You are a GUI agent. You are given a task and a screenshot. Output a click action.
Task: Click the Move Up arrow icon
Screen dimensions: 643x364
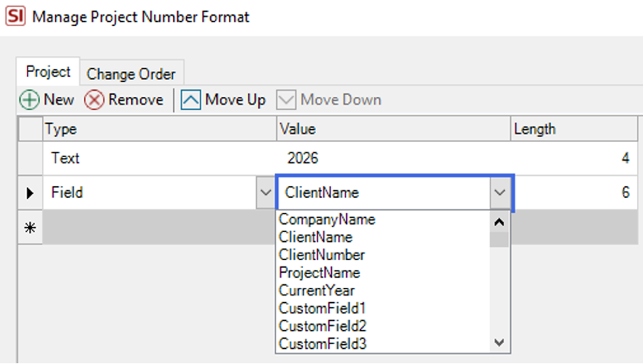point(190,100)
